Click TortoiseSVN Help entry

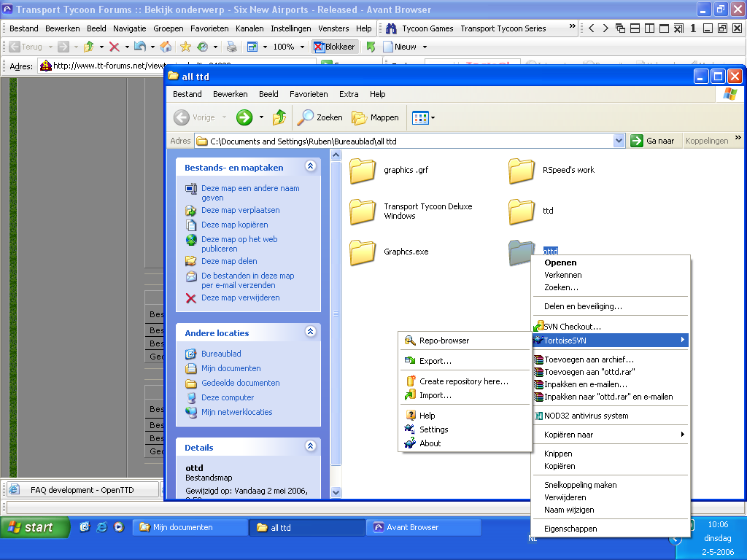[465, 416]
